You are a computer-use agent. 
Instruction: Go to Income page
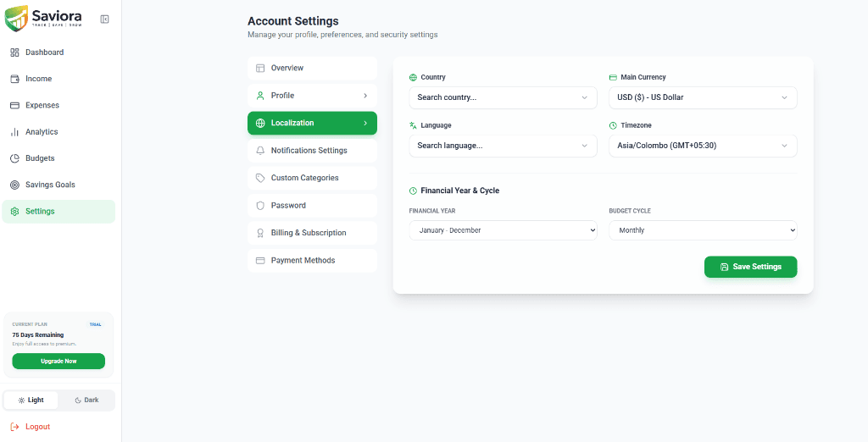58,79
